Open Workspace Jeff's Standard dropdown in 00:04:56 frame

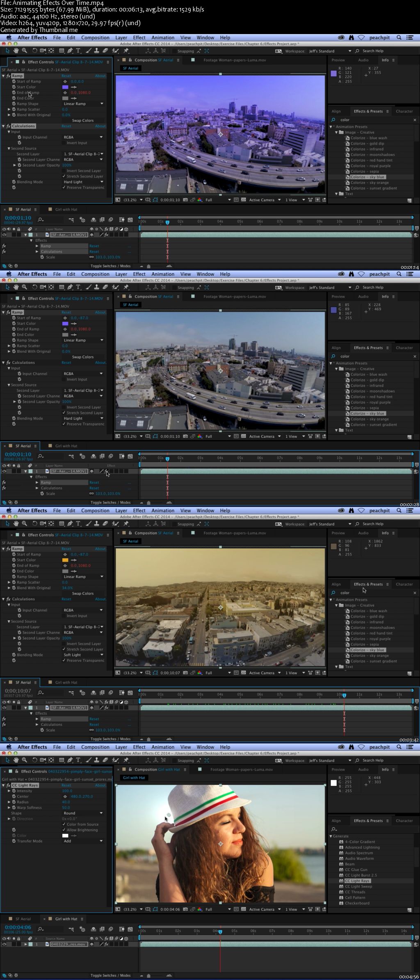pyautogui.click(x=330, y=760)
